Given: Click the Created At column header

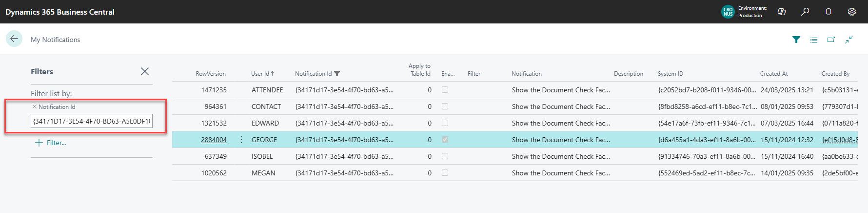Looking at the screenshot, I should pos(774,74).
